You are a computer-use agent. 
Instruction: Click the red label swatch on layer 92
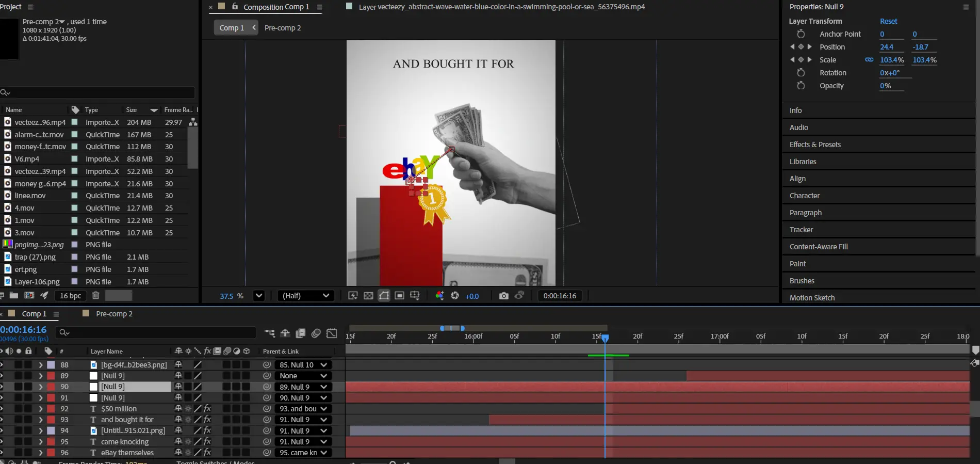[x=51, y=409]
